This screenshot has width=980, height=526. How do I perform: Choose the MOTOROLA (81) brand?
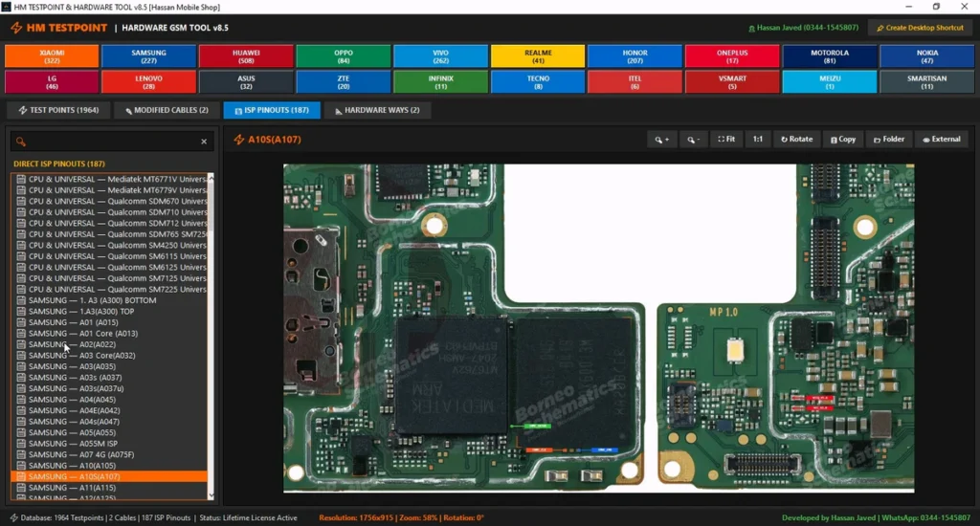tap(830, 56)
